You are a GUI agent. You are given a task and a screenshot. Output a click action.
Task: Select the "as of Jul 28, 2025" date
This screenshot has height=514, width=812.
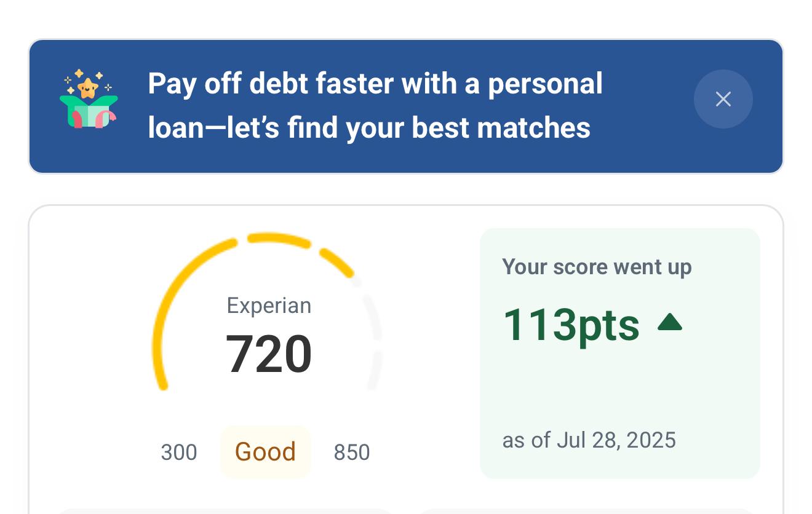pos(589,440)
